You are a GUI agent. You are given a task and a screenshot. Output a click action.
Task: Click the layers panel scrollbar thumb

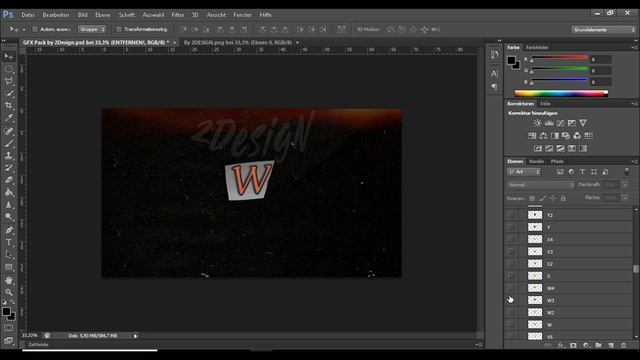click(636, 269)
